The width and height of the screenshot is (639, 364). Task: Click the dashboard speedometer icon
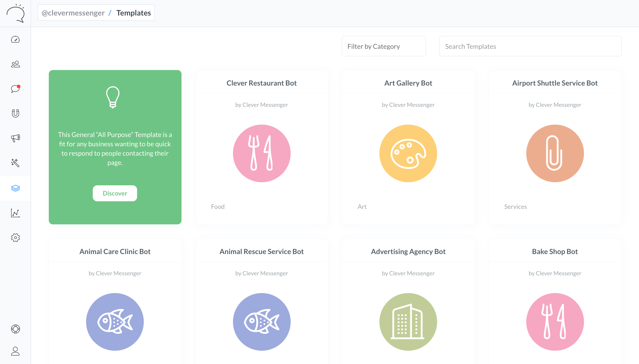[x=15, y=39]
